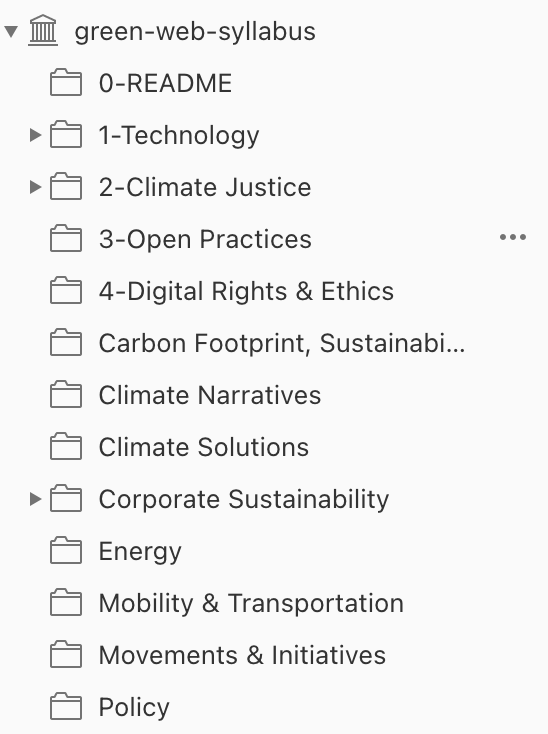Open the three-dot menu beside 3-Open Practices
Screen dimensions: 548x734
[513, 237]
